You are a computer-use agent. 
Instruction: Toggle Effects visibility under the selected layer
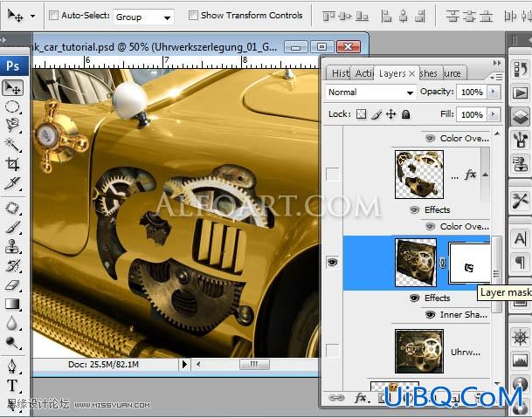click(x=414, y=298)
